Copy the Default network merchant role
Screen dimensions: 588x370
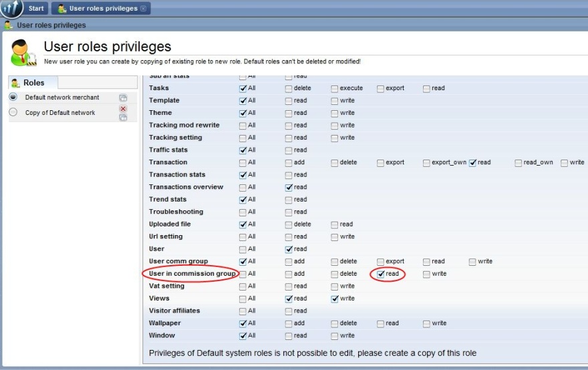123,98
